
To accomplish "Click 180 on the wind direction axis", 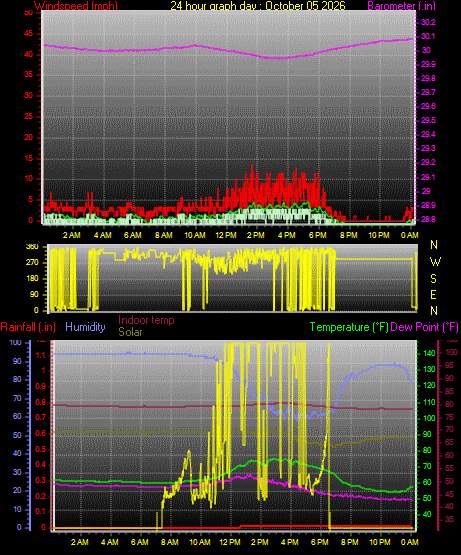I will 32,279.
